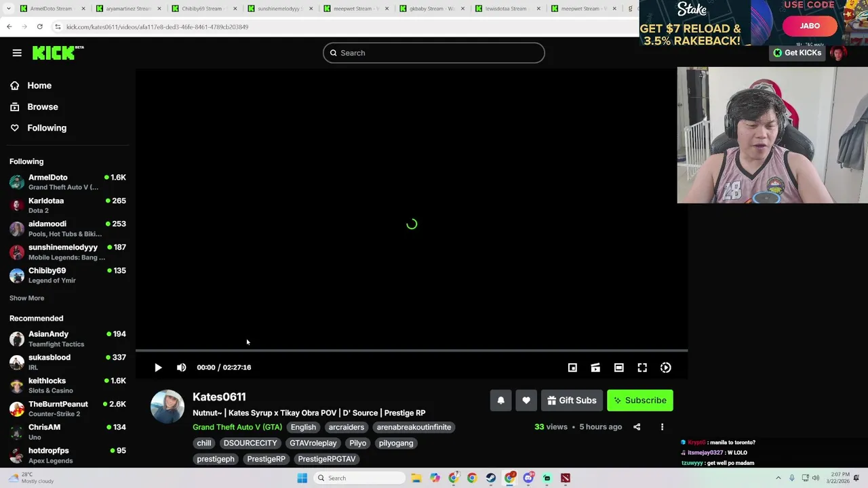Go back in browser
The width and height of the screenshot is (868, 488).
[x=9, y=26]
